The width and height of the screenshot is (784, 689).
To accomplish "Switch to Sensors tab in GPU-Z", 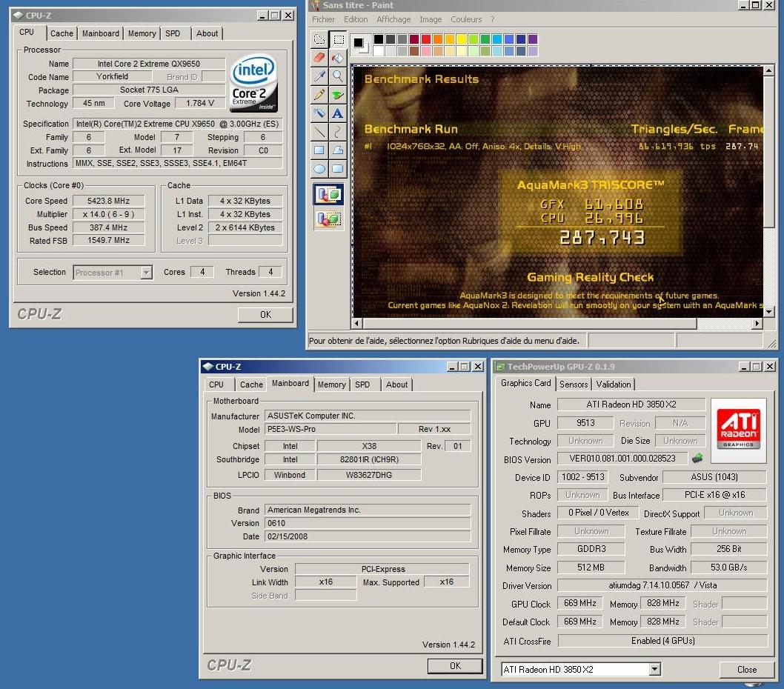I will [x=574, y=384].
